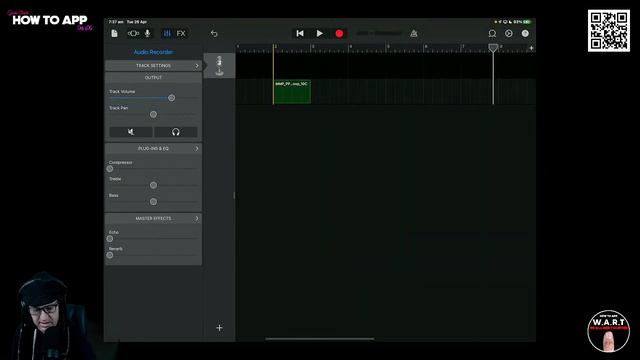Open the Loop Browser icon
Image resolution: width=640 pixels, height=360 pixels.
point(492,33)
